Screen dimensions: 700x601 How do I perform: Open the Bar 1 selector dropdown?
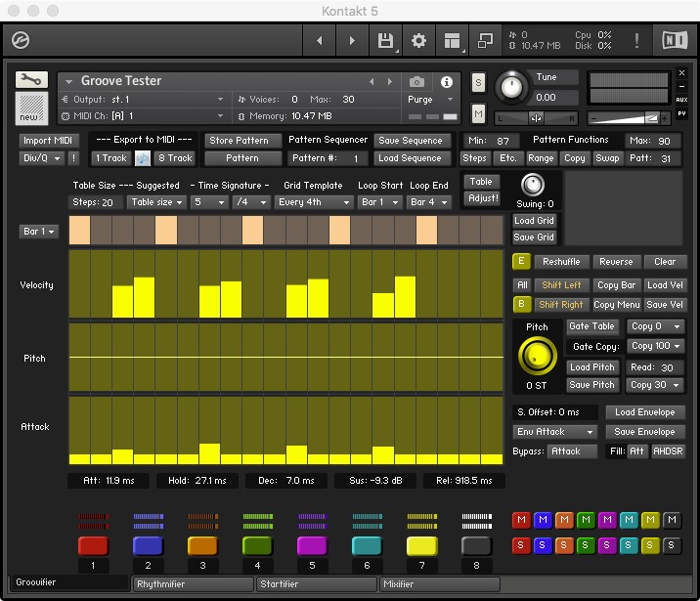(39, 232)
